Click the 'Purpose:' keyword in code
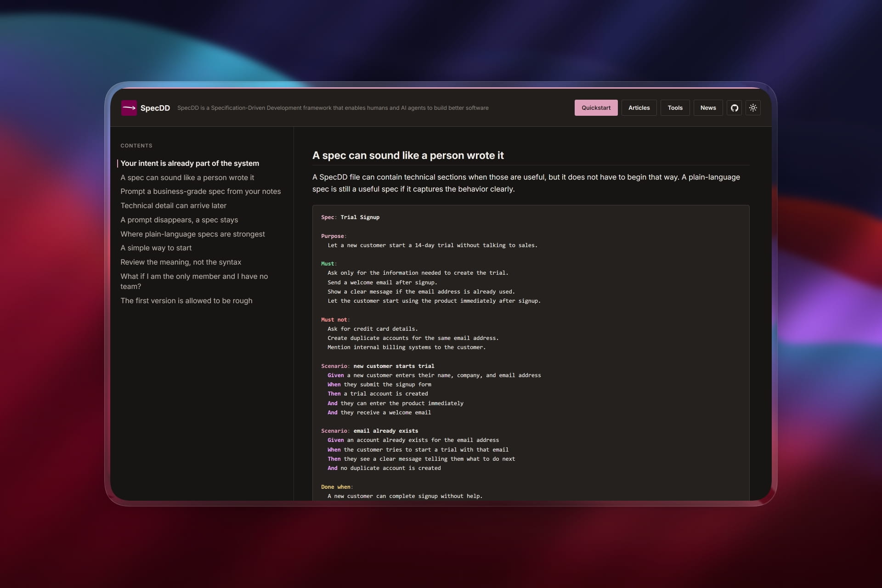This screenshot has width=882, height=588. [x=334, y=236]
